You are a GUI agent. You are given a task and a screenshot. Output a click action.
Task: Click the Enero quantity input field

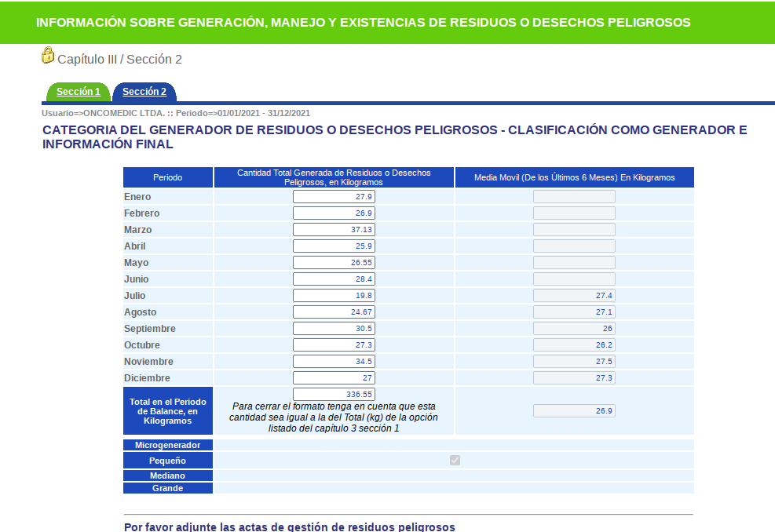(334, 197)
